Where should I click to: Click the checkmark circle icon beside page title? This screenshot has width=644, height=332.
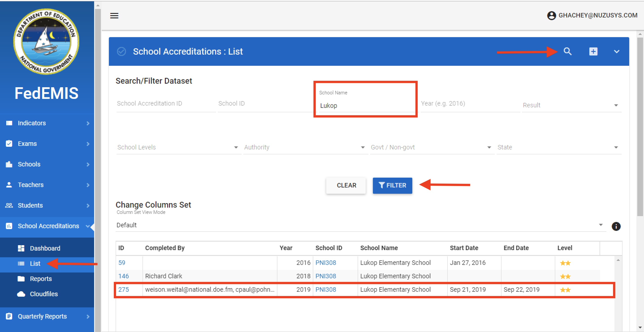tap(121, 51)
